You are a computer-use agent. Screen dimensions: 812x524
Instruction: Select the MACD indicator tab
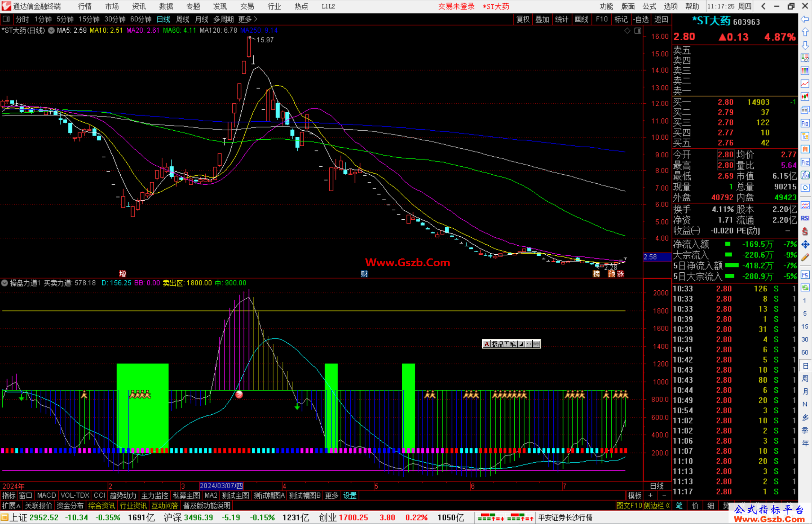[x=47, y=495]
